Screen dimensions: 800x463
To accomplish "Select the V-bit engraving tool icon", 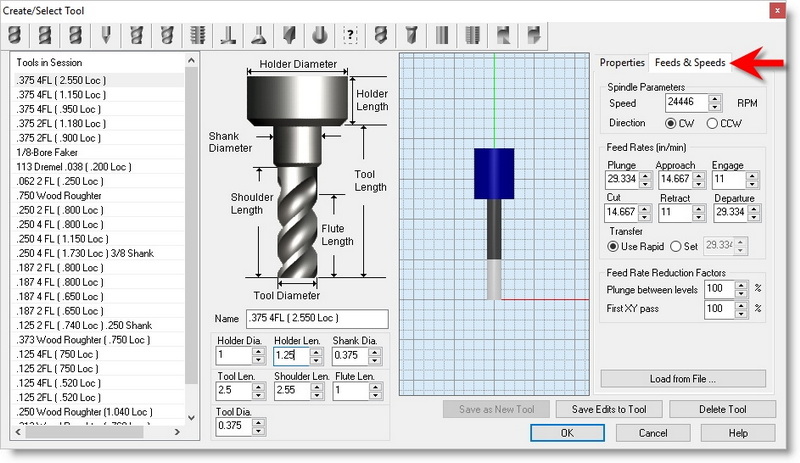I will [x=104, y=35].
